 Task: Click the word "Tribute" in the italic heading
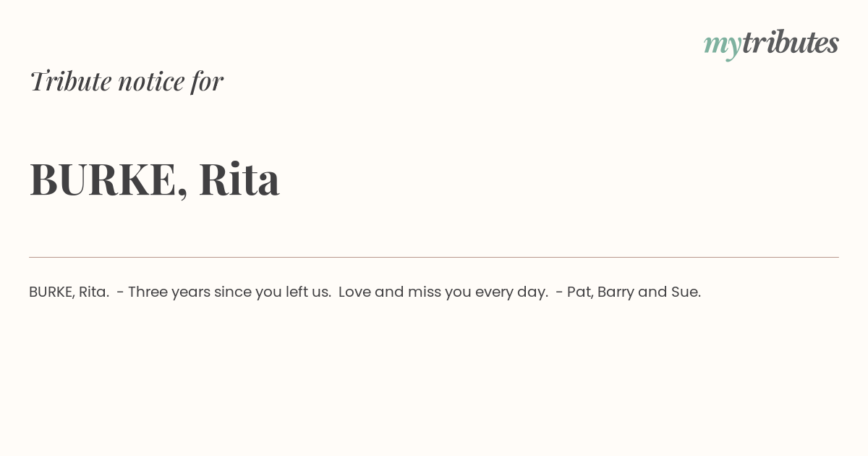(70, 81)
